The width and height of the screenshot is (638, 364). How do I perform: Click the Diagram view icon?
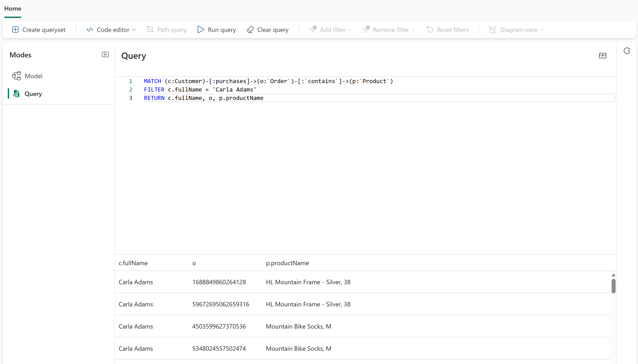coord(493,29)
